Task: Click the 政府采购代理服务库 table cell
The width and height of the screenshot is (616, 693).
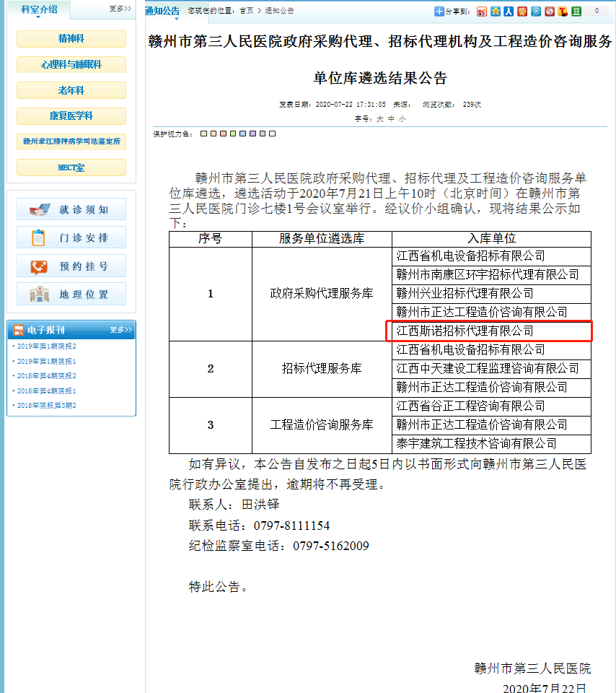Action: tap(322, 294)
